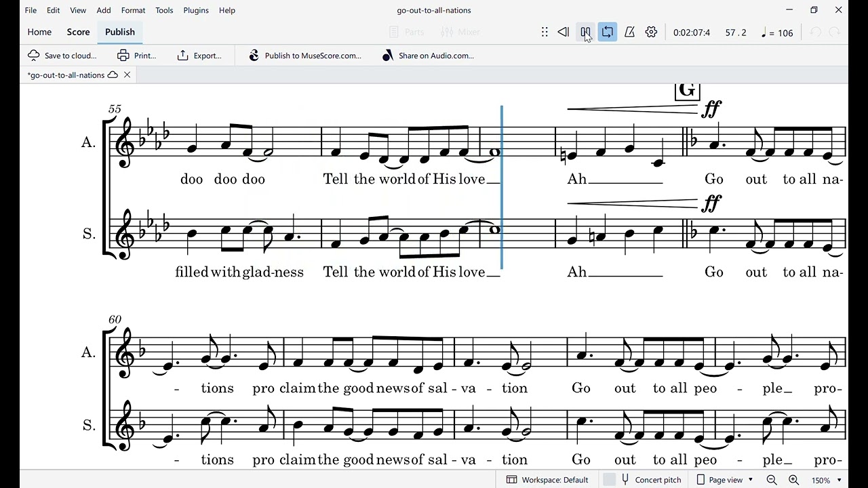Rewind playback to the start
The width and height of the screenshot is (868, 488).
(563, 32)
